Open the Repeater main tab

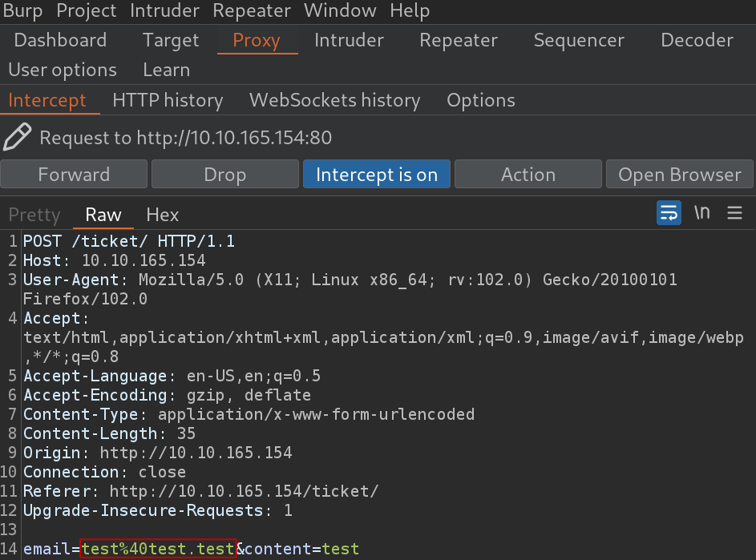click(x=458, y=40)
